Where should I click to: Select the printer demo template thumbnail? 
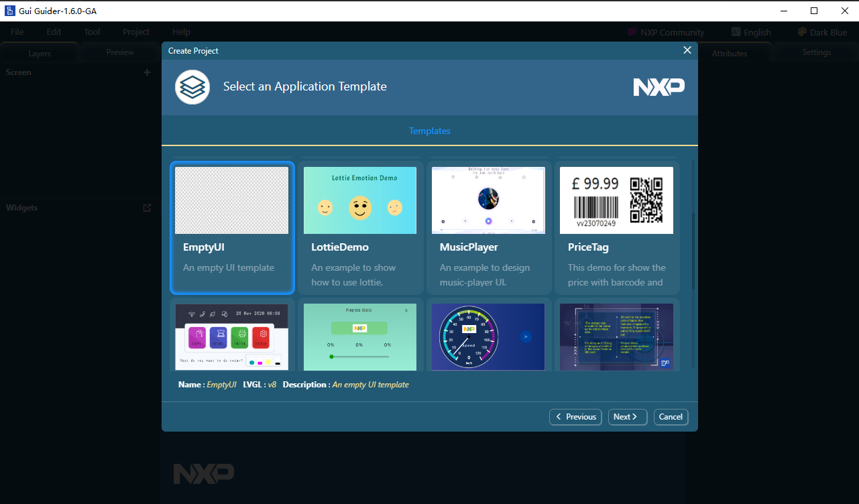coord(232,336)
